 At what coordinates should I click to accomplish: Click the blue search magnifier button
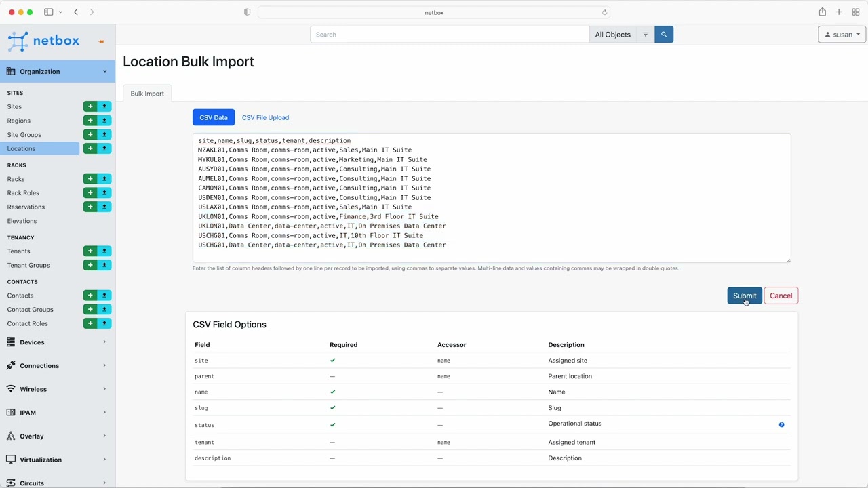pyautogui.click(x=664, y=35)
